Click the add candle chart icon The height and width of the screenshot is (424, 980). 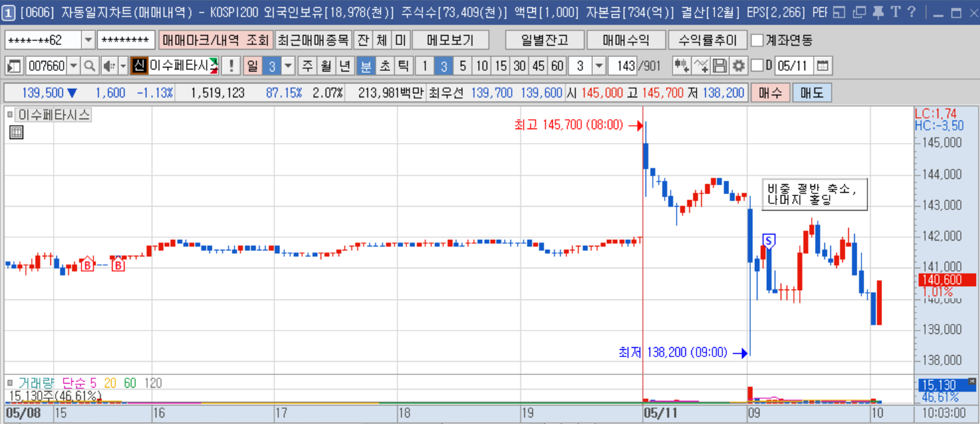click(x=681, y=66)
